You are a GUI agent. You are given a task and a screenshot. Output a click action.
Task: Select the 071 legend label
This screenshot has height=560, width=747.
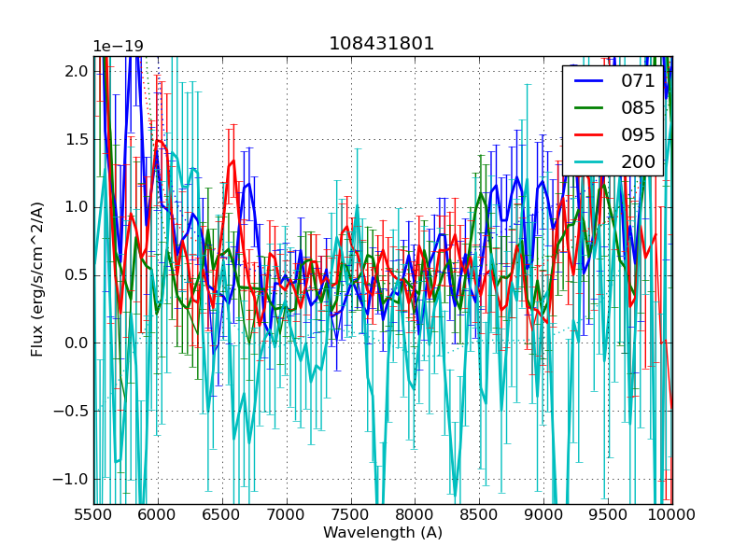pyautogui.click(x=639, y=81)
